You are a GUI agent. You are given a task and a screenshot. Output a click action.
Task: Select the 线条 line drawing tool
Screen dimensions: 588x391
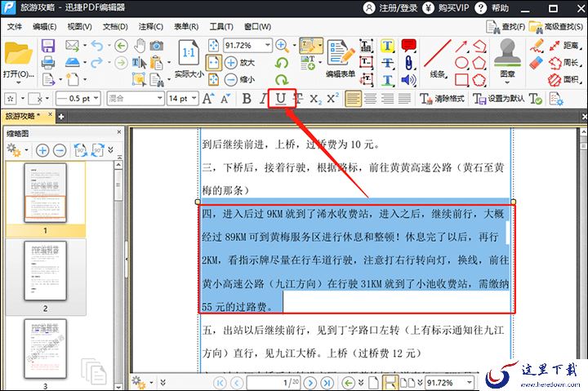[437, 58]
